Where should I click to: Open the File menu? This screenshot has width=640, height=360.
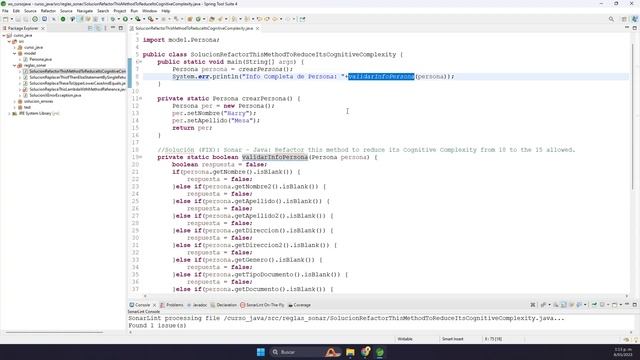[5, 11]
